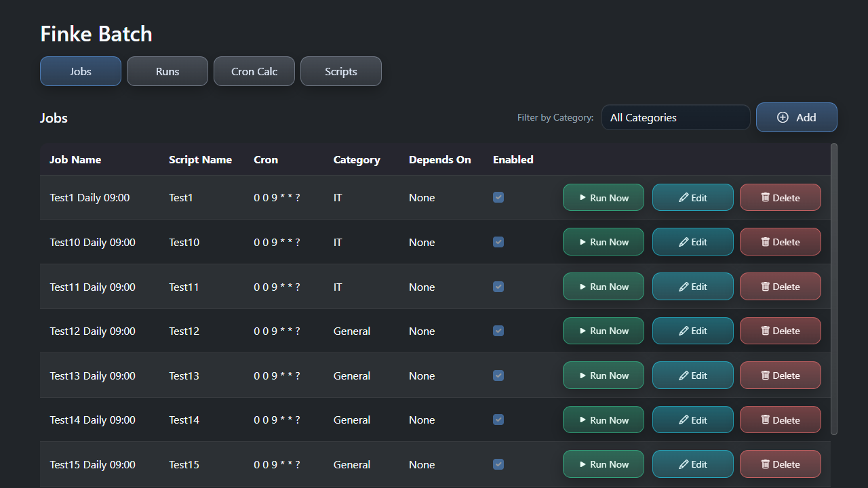868x488 pixels.
Task: Select the Jobs tab
Action: (x=81, y=71)
